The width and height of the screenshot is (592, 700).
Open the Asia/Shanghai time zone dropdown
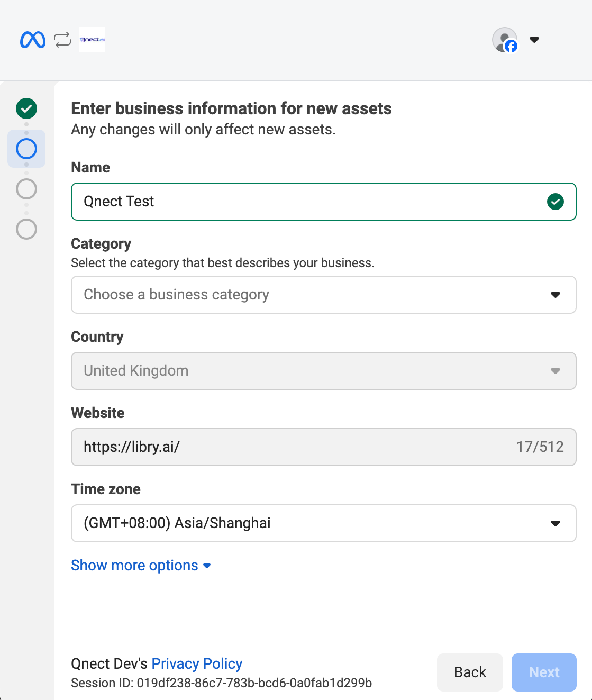pyautogui.click(x=324, y=523)
